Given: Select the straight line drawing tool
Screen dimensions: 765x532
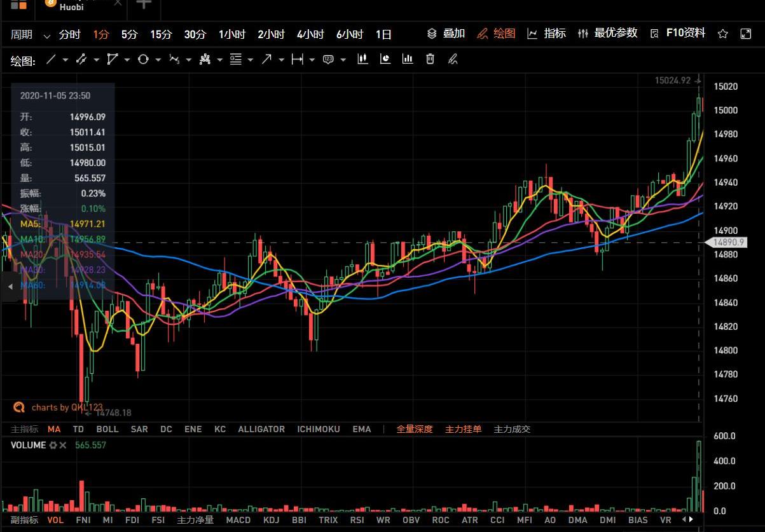Looking at the screenshot, I should click(51, 60).
